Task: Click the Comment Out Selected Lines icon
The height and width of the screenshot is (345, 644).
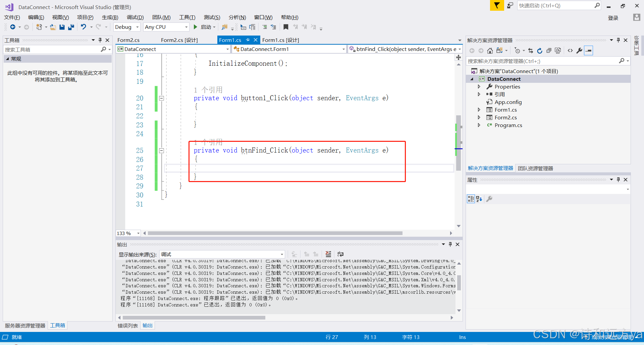Action: 265,27
